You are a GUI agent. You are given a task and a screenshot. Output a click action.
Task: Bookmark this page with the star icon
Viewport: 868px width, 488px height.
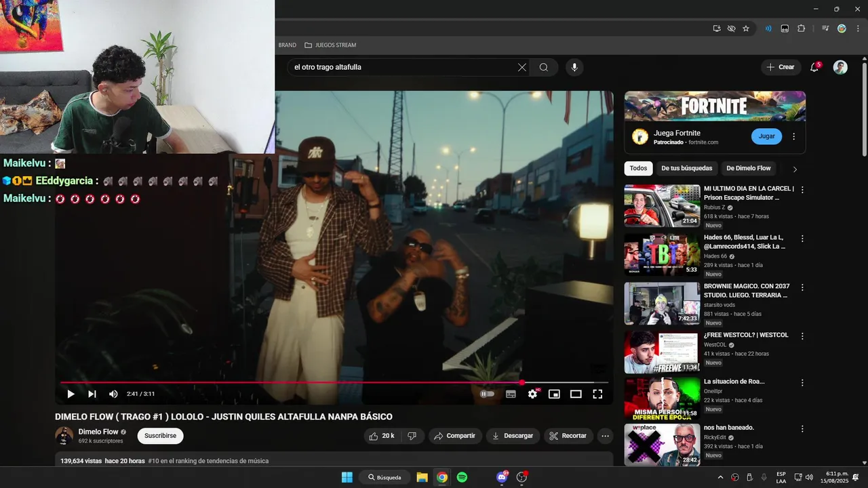[x=746, y=28]
